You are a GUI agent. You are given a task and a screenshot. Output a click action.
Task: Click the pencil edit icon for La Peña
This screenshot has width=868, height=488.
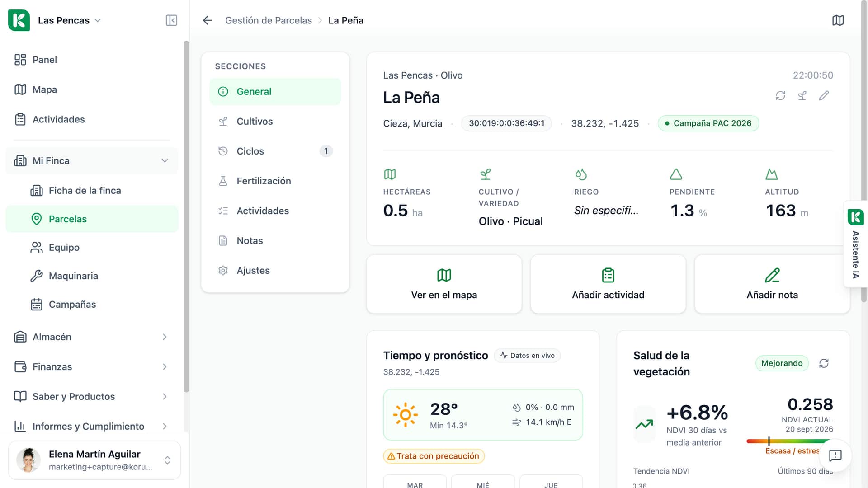click(x=824, y=96)
